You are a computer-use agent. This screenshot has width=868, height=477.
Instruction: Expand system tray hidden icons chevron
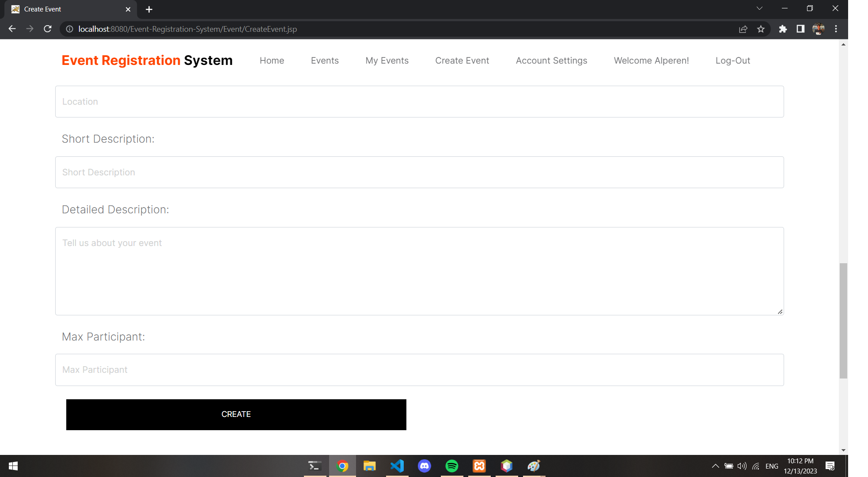(715, 466)
